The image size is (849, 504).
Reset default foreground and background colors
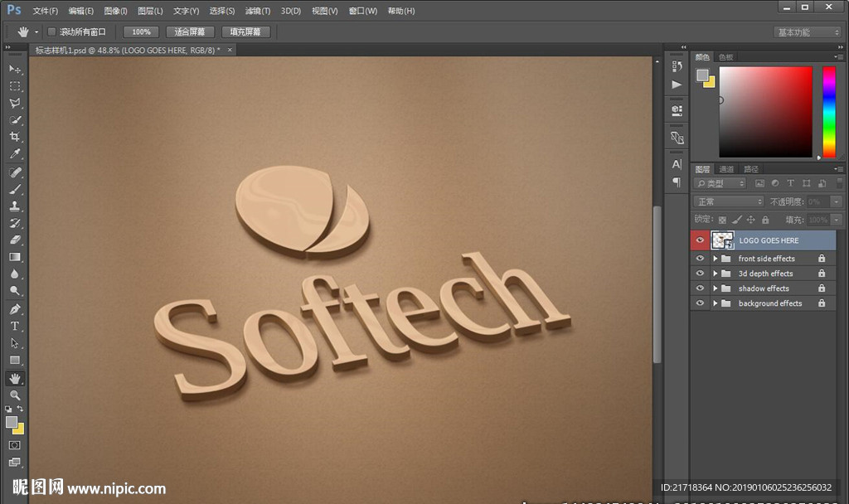tap(8, 409)
